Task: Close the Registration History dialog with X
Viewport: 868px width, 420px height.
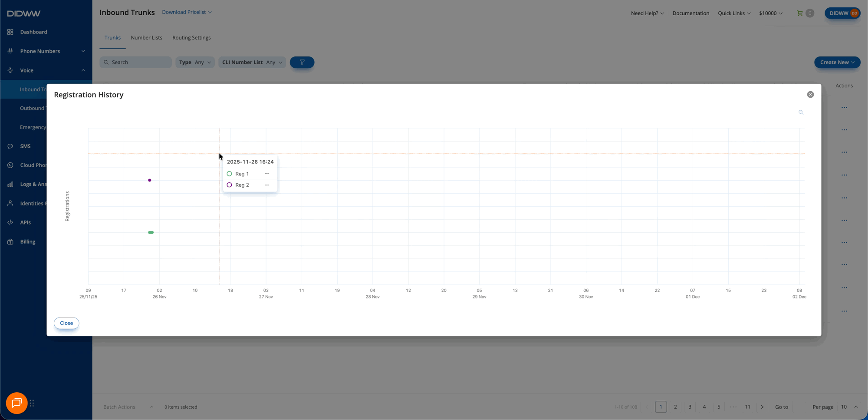Action: tap(810, 95)
